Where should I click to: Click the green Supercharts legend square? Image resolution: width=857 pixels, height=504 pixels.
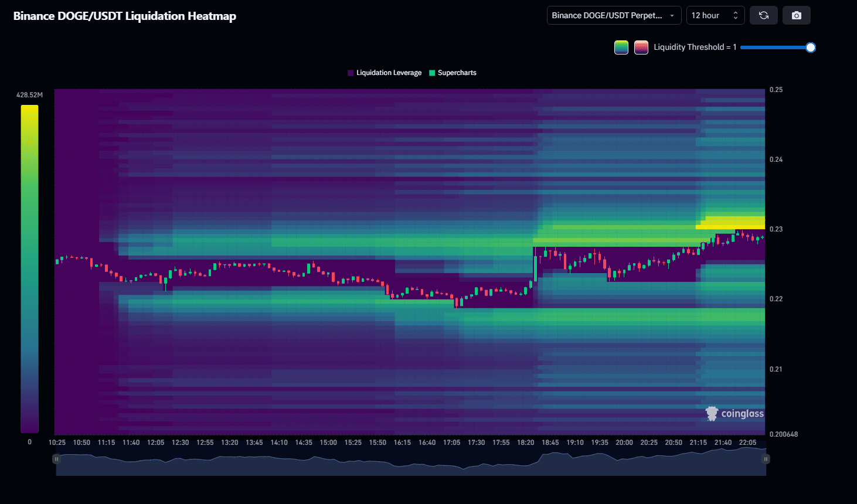(432, 73)
